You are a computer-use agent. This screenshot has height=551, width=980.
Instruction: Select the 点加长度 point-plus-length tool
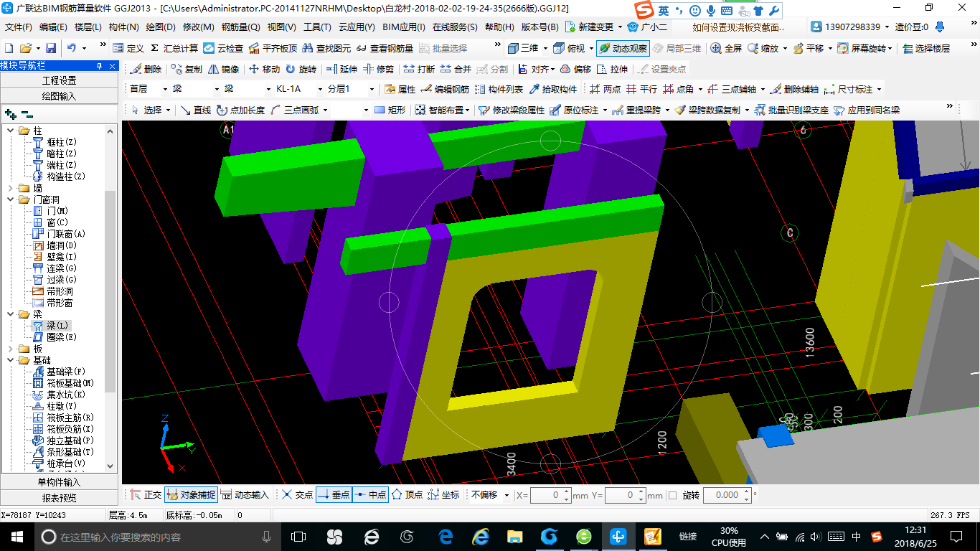pyautogui.click(x=240, y=110)
